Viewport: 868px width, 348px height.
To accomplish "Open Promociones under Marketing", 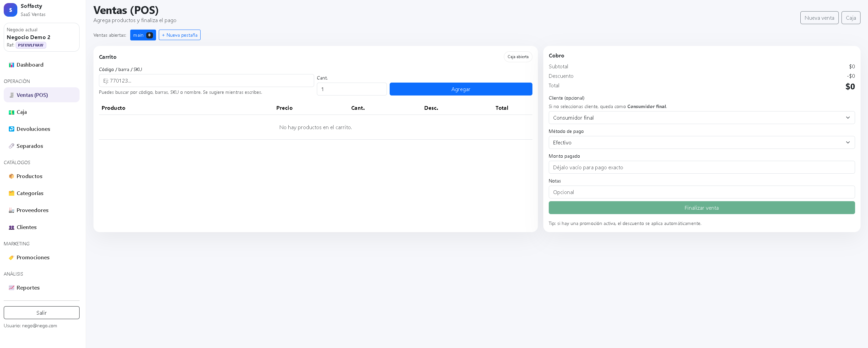I will pos(33,257).
